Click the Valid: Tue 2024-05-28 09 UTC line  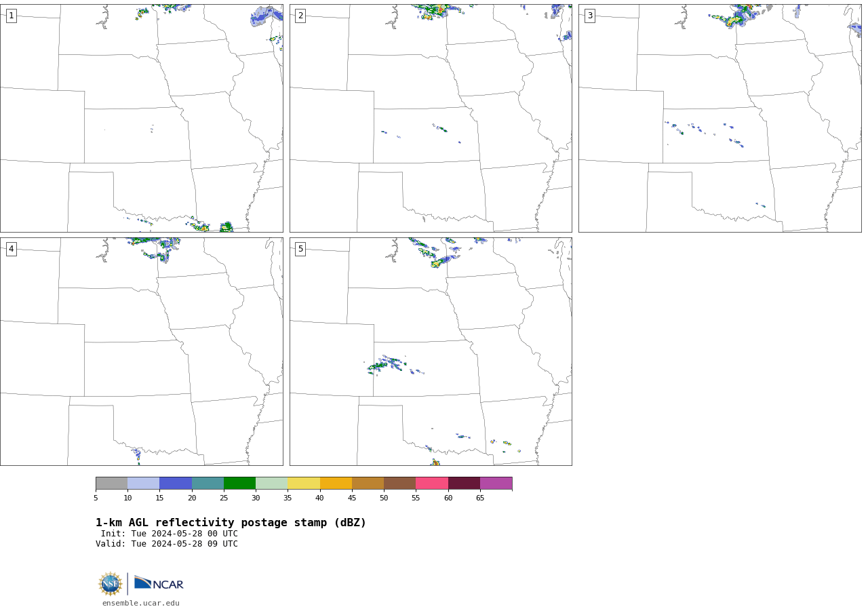point(167,544)
